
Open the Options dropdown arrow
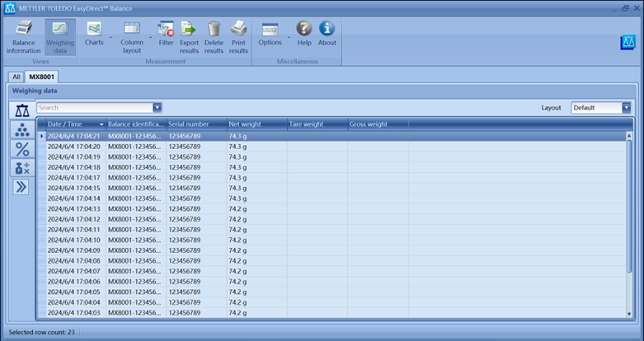pos(289,37)
